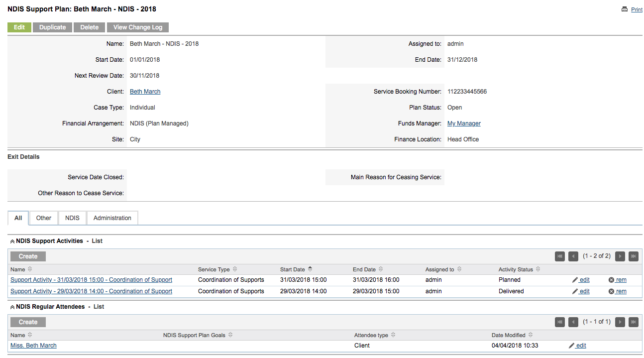Sort attendees by Date Modified arrow
This screenshot has height=358, width=644.
(x=531, y=335)
